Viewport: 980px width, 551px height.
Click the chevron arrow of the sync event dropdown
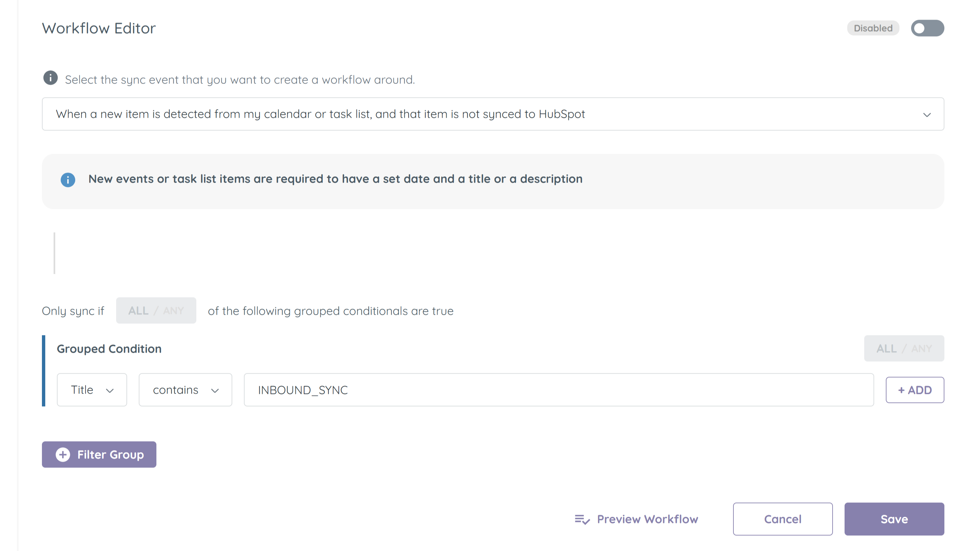(x=927, y=114)
